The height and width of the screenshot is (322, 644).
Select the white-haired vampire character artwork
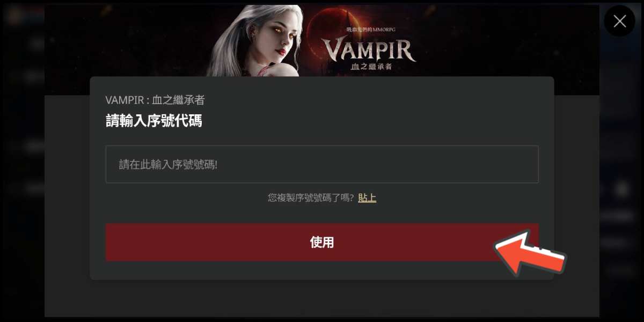coord(252,41)
